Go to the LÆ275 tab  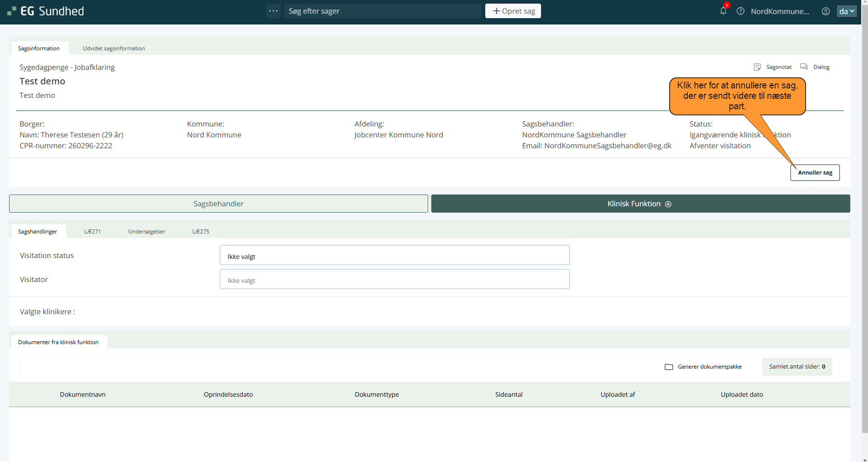[200, 232]
